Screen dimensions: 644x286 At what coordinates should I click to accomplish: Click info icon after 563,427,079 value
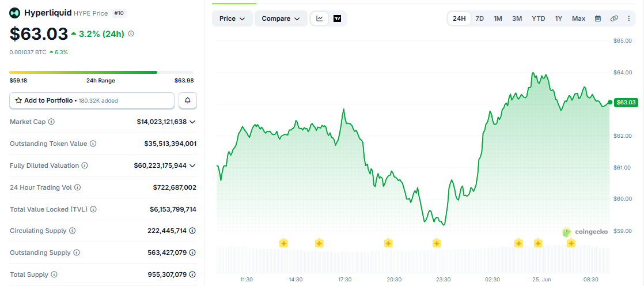[192, 253]
